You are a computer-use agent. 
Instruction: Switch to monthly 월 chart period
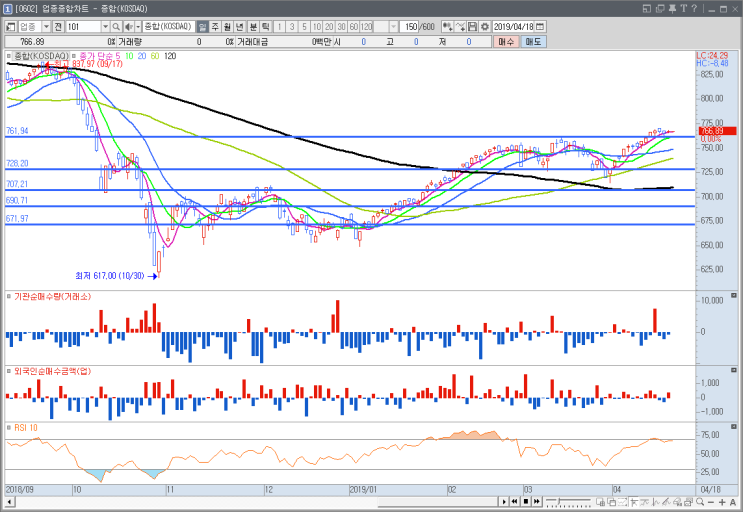(227, 27)
